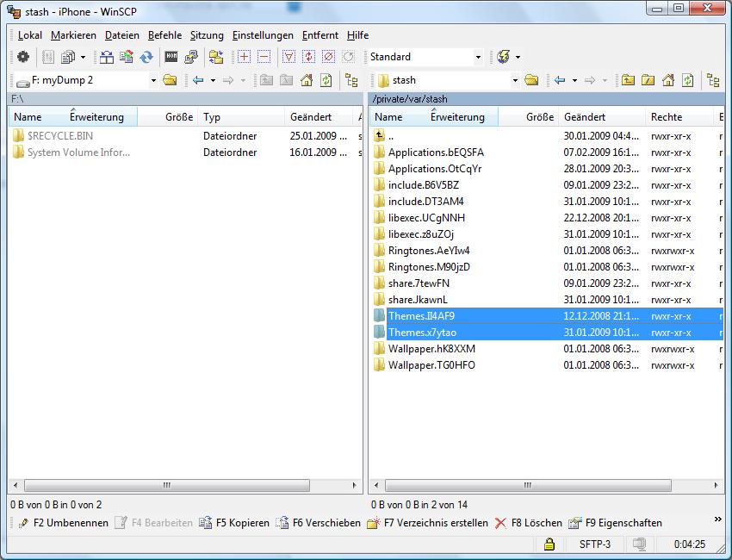Click the remote panel home directory icon
Viewport: 732px width, 560px height.
click(667, 80)
